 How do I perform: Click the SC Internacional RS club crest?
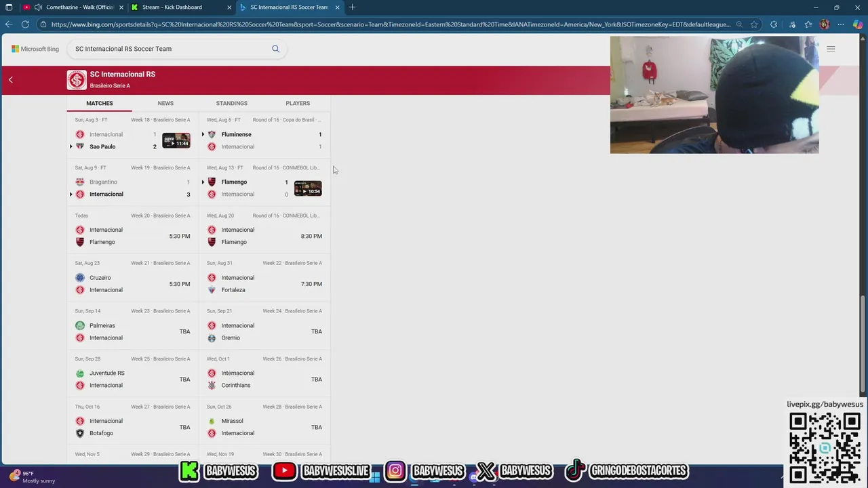point(77,80)
